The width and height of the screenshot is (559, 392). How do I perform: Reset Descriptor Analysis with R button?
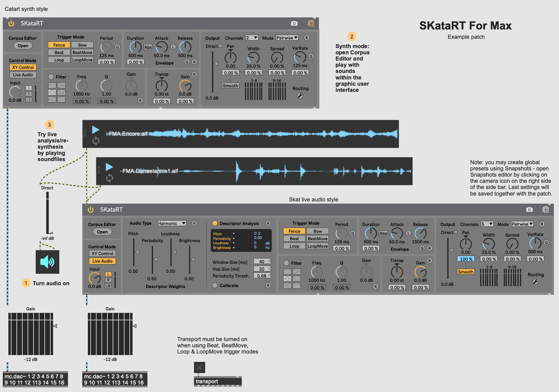(268, 223)
